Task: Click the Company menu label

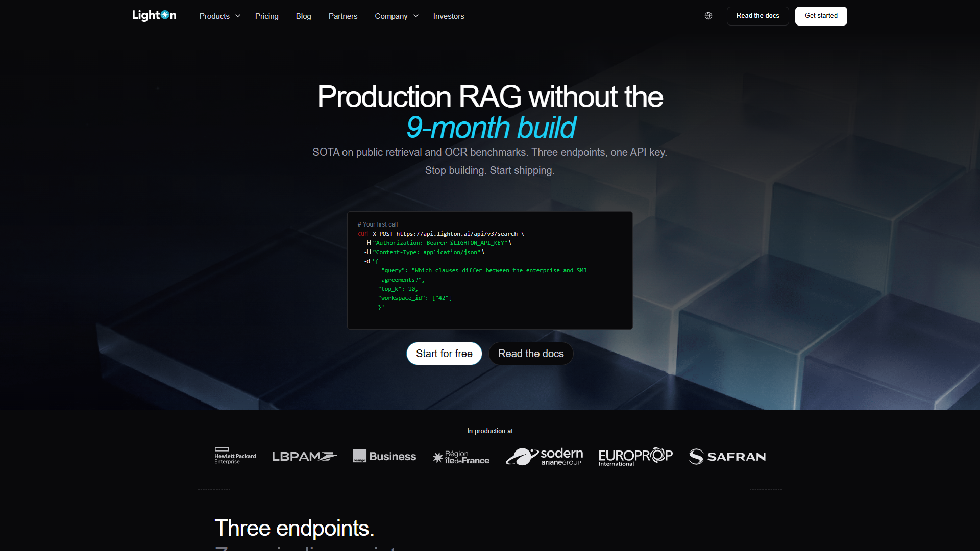Action: click(391, 16)
